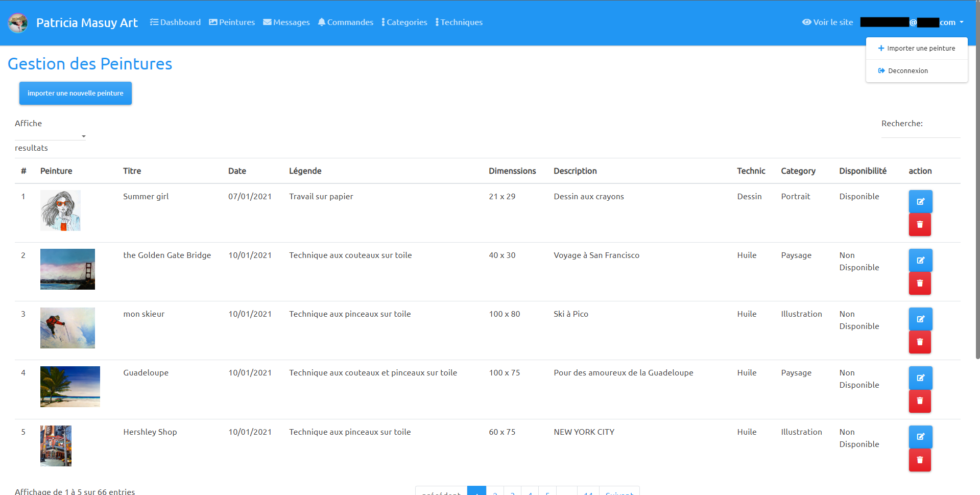Choose Deconnexion from the user menu
This screenshot has height=495, width=980.
(907, 71)
